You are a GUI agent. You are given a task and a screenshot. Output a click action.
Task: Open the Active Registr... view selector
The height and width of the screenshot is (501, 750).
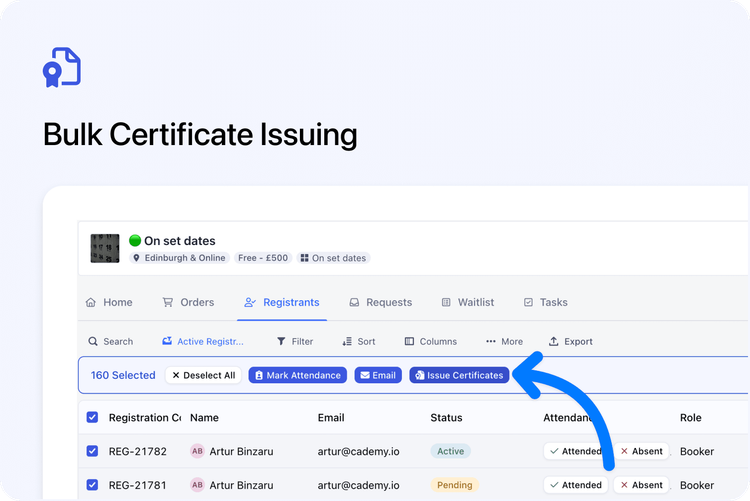203,342
